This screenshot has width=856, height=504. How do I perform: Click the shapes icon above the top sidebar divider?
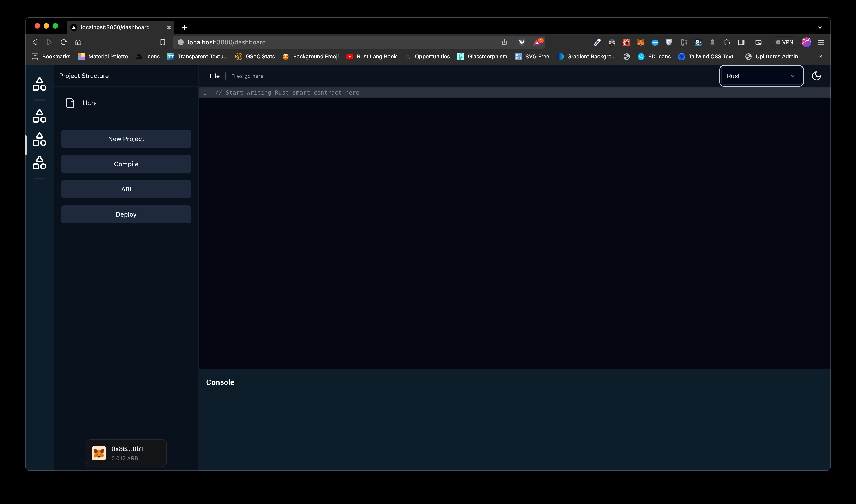click(x=39, y=84)
